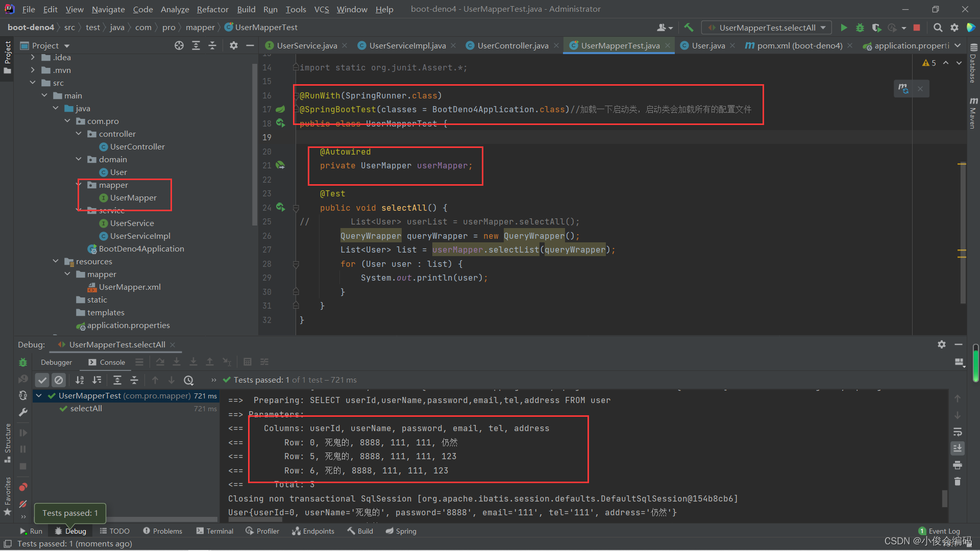
Task: Expand the .idea folder
Action: (33, 57)
